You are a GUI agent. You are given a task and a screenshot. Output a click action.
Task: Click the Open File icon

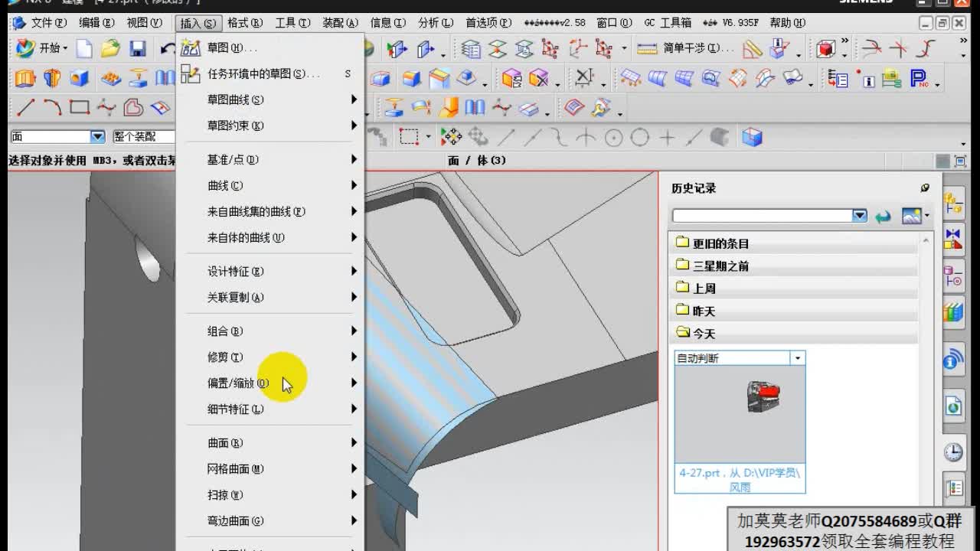[109, 48]
